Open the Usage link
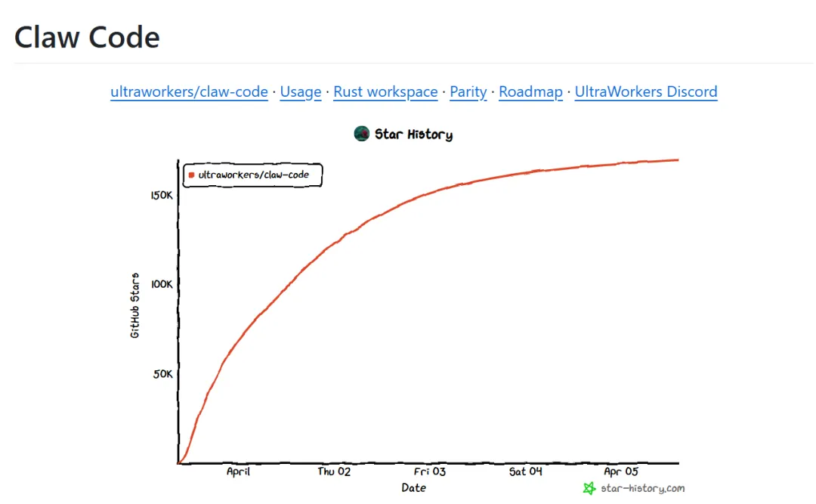 (300, 91)
